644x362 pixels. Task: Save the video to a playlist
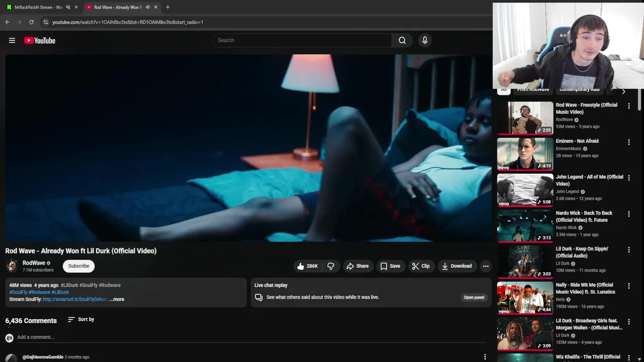(x=390, y=266)
